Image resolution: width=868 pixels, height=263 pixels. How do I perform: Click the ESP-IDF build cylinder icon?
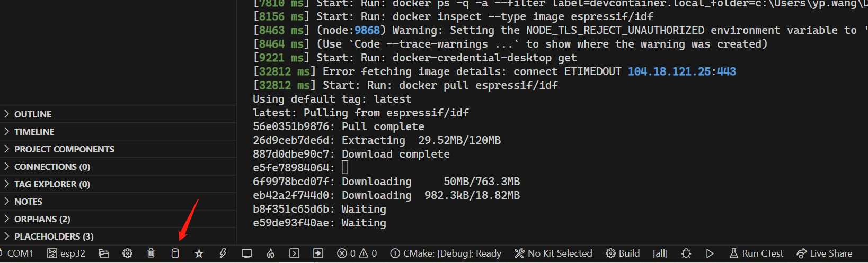(175, 253)
